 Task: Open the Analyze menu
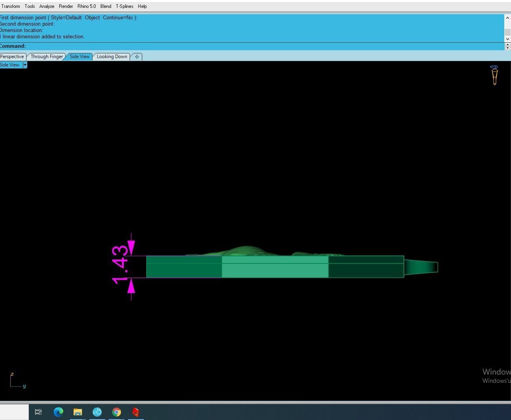(47, 6)
